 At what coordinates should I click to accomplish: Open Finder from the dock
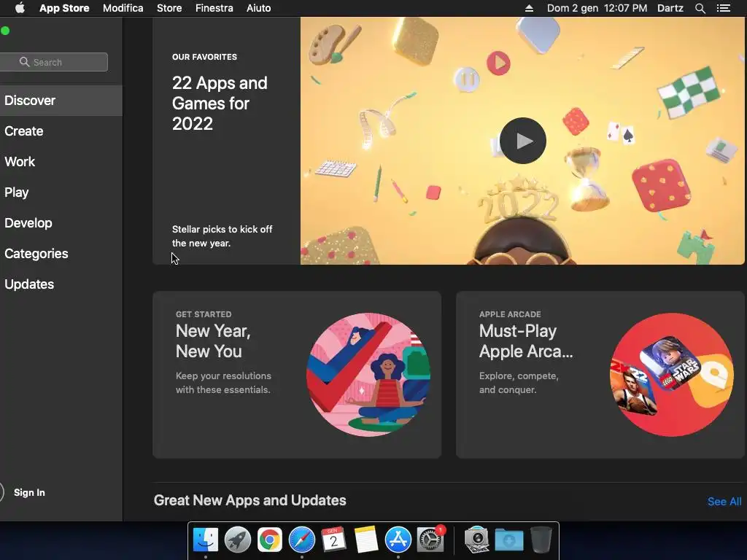(205, 540)
